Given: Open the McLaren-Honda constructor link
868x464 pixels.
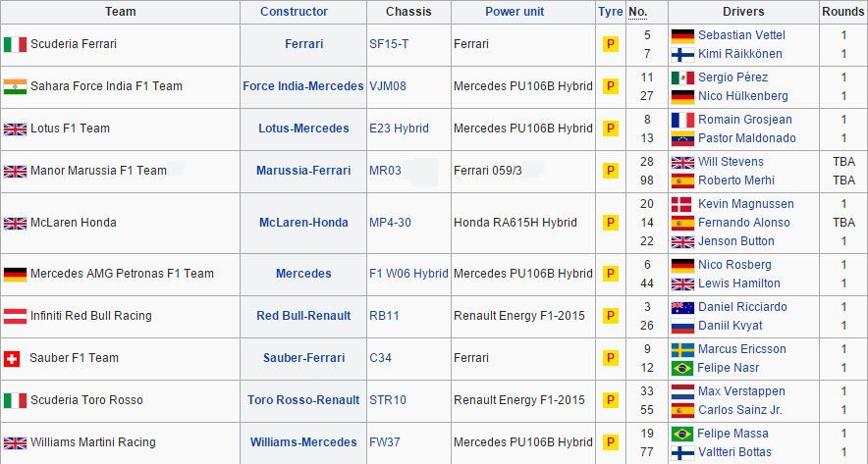Looking at the screenshot, I should 304,223.
